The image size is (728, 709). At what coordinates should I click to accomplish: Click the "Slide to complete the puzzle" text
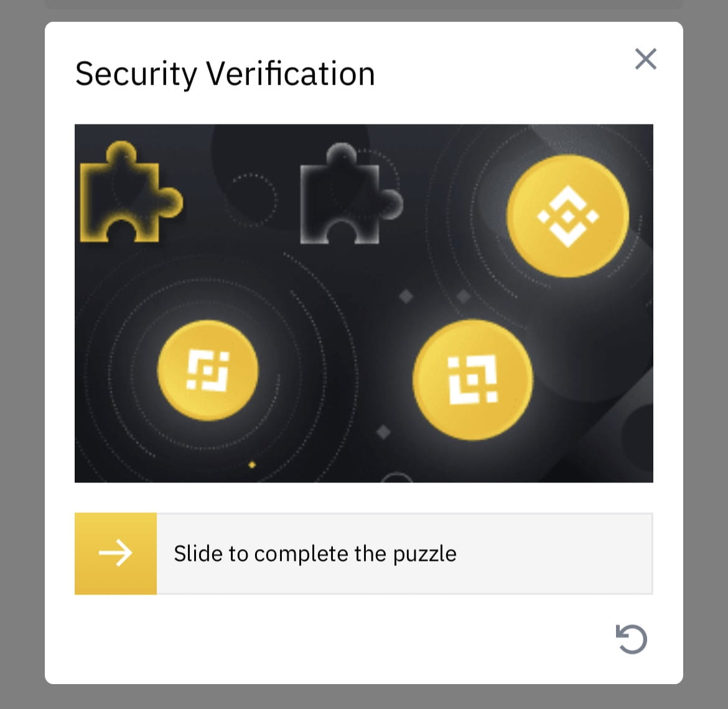pyautogui.click(x=315, y=553)
